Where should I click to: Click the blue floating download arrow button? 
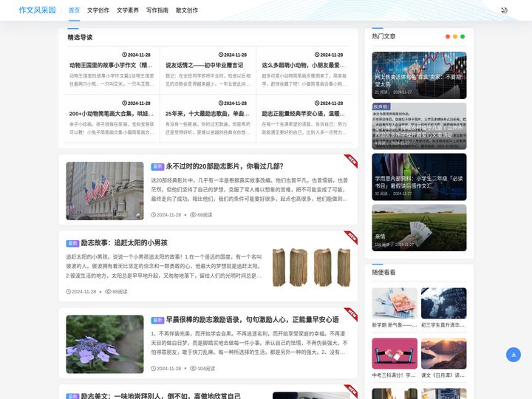click(514, 355)
